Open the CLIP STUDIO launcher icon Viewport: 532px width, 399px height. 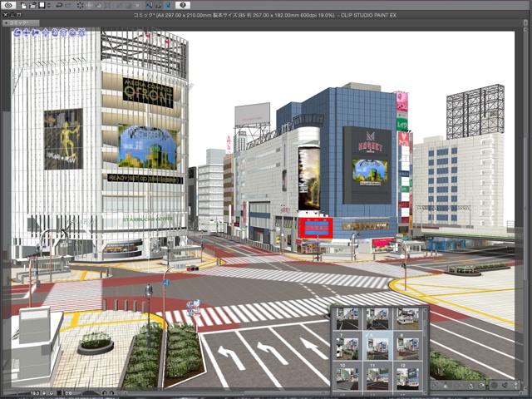(8, 5)
